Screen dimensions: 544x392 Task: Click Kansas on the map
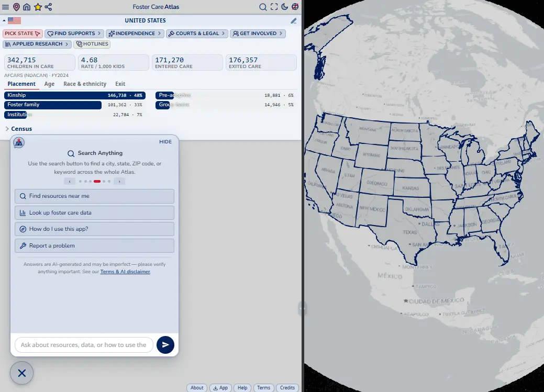point(411,188)
